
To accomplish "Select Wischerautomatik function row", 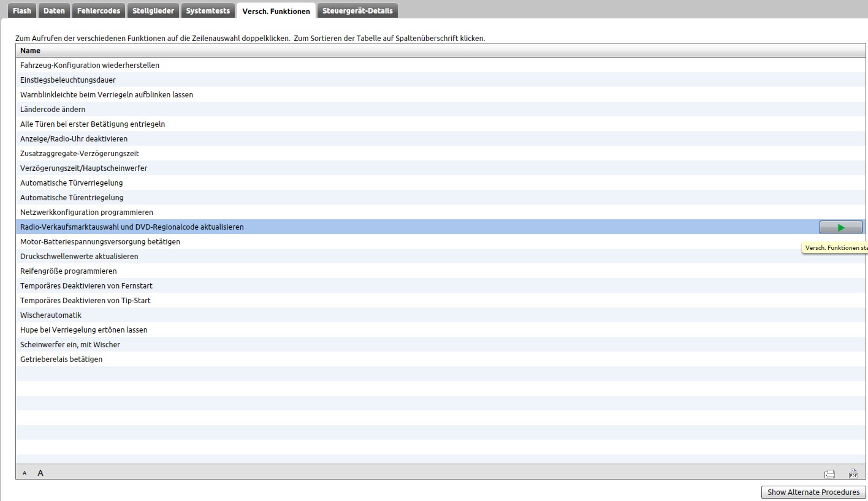I will pos(51,315).
